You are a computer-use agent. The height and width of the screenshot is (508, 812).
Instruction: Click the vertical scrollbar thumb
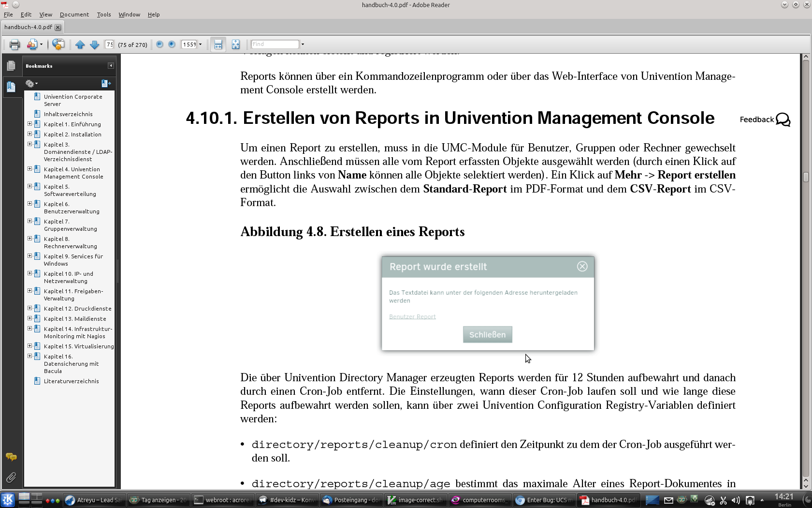806,177
